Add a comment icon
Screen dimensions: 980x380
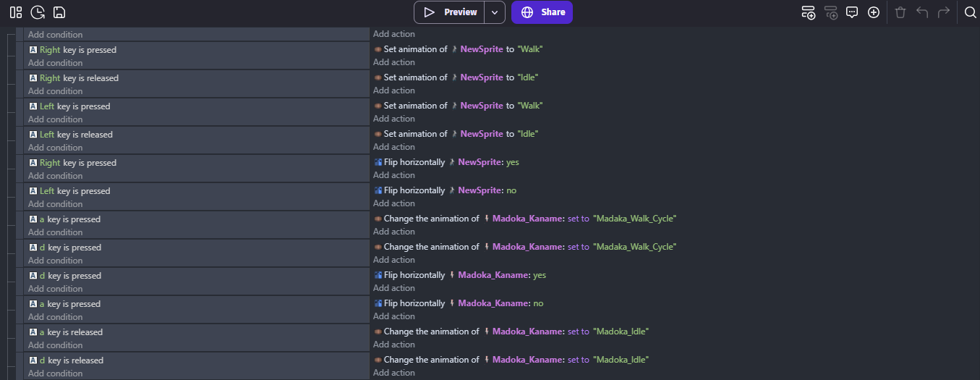(852, 12)
